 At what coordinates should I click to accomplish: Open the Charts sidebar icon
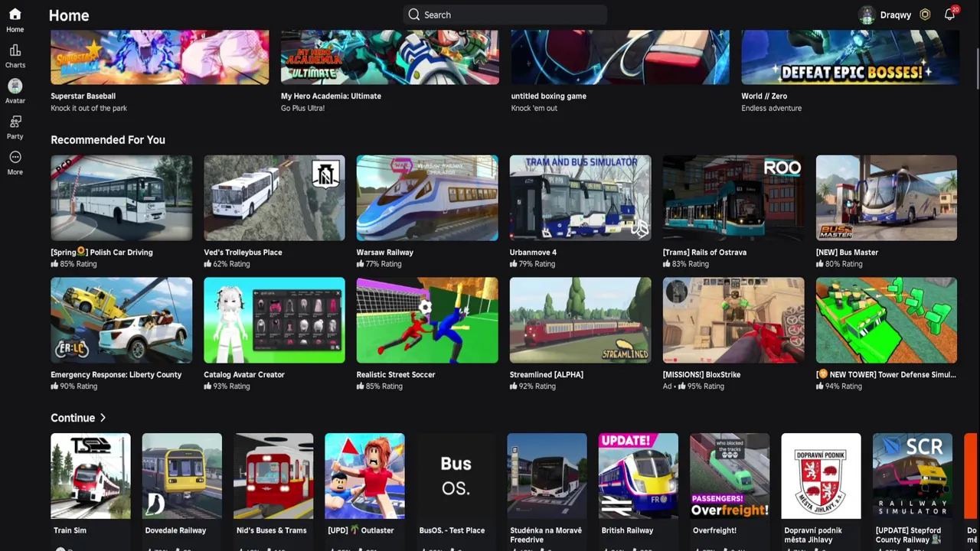click(15, 51)
